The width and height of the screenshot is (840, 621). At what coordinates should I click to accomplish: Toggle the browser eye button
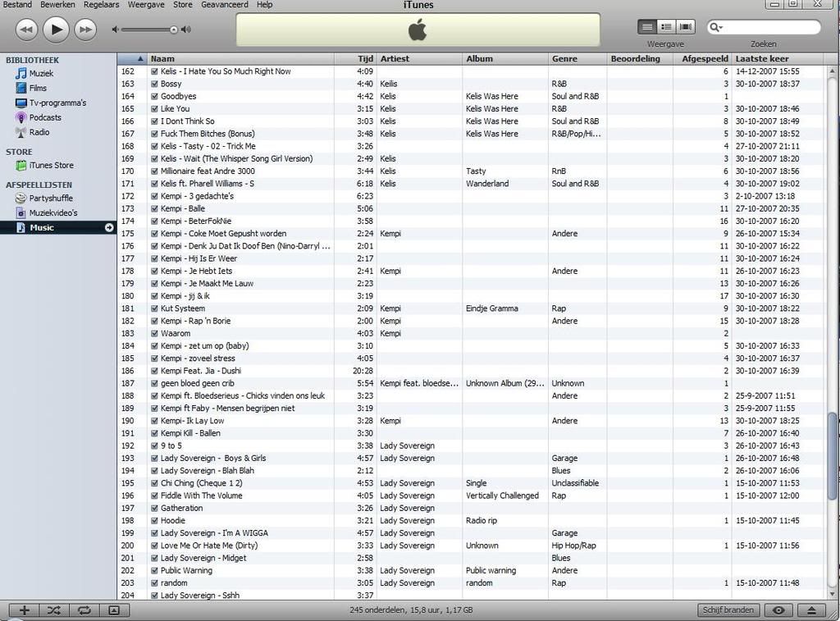(778, 610)
